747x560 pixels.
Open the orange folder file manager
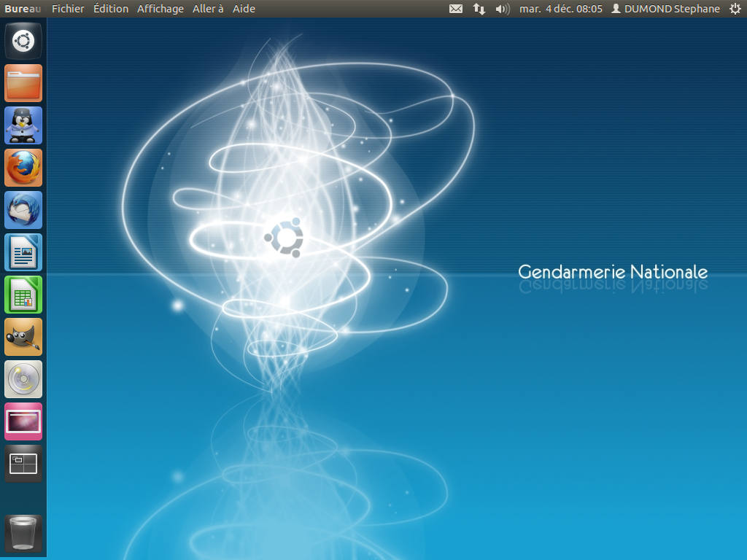pos(23,83)
